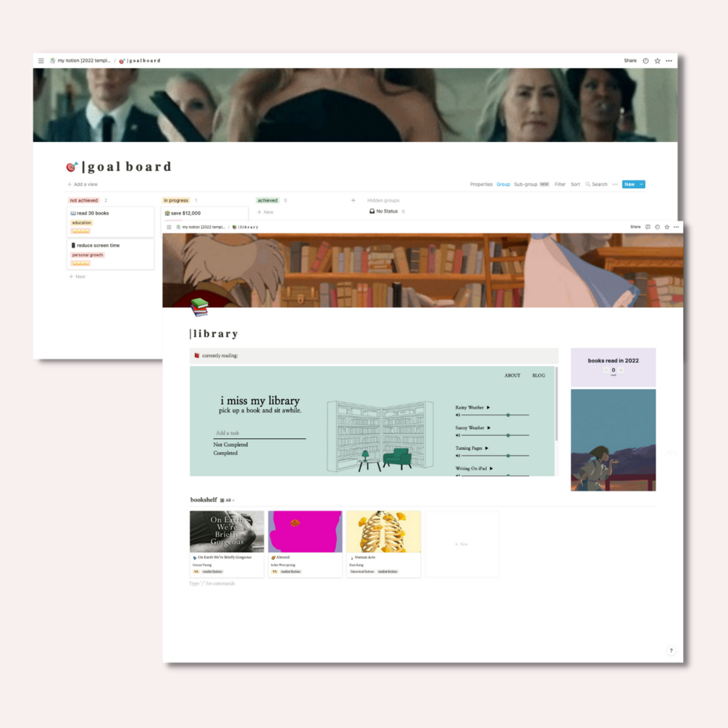Viewport: 728px width, 728px height.
Task: Open updates clock icon in goal board window
Action: 645,61
